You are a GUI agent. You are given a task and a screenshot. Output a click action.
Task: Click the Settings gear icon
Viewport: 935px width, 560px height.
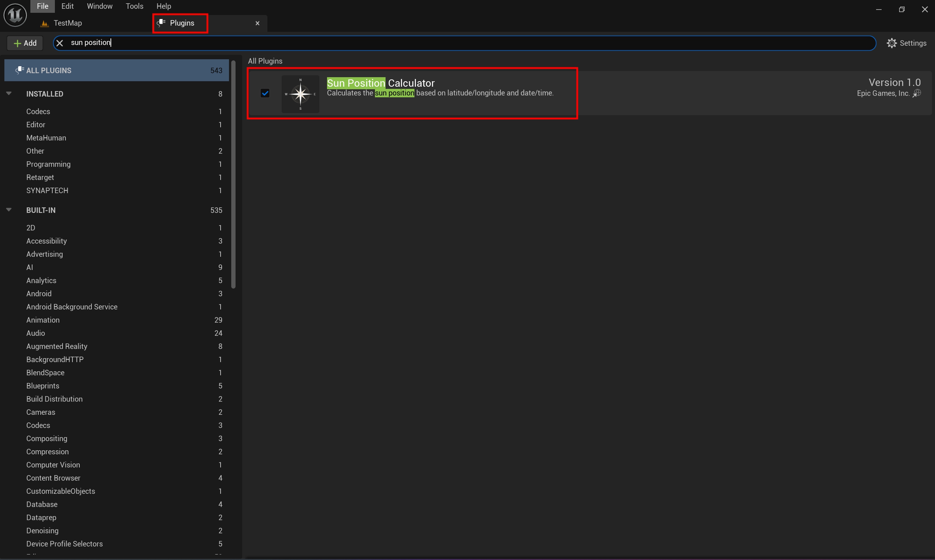(x=891, y=43)
